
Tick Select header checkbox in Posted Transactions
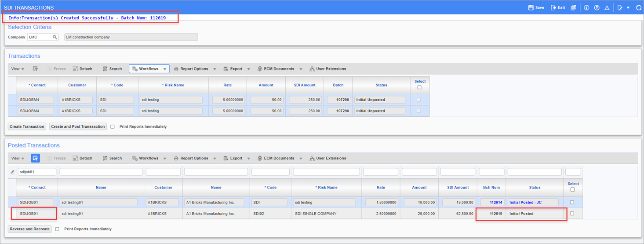pyautogui.click(x=572, y=190)
